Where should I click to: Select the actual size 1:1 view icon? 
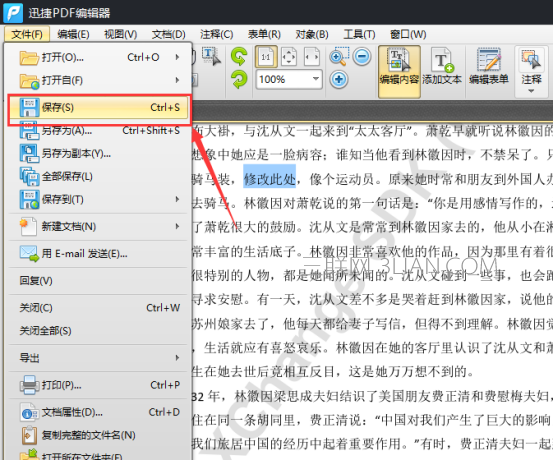coord(266,57)
